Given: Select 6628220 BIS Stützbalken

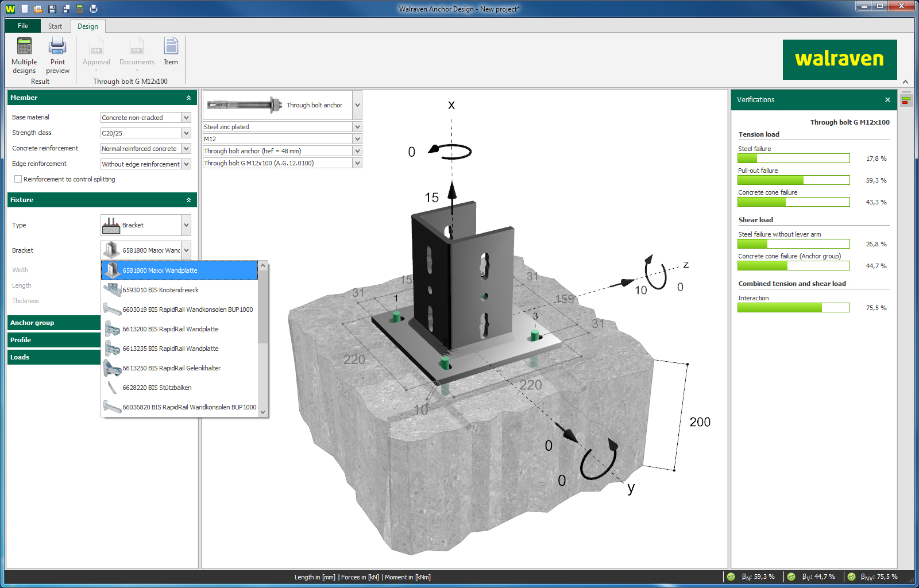Looking at the screenshot, I should coord(179,388).
